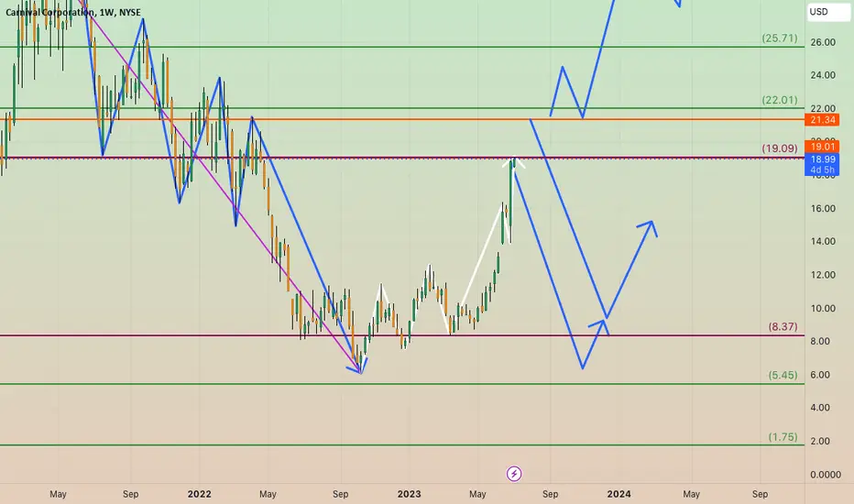
Task: Click the (25.71) level label
Action: pos(780,38)
